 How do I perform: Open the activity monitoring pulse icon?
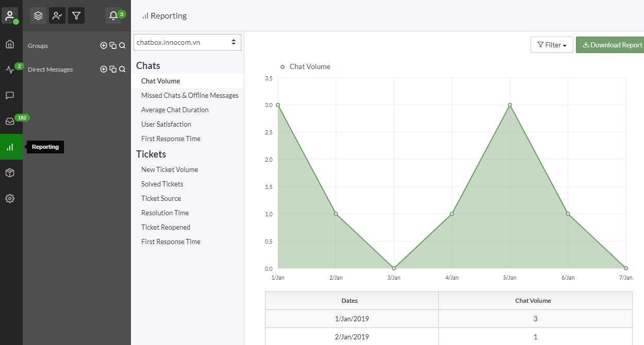coord(10,70)
